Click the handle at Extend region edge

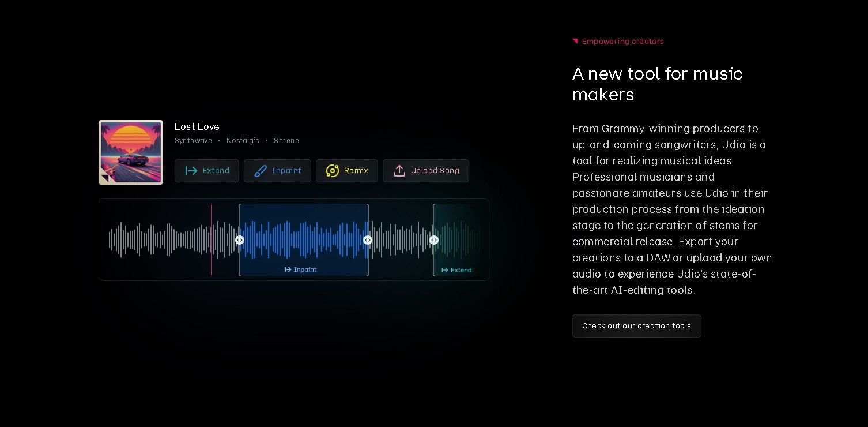coord(434,240)
